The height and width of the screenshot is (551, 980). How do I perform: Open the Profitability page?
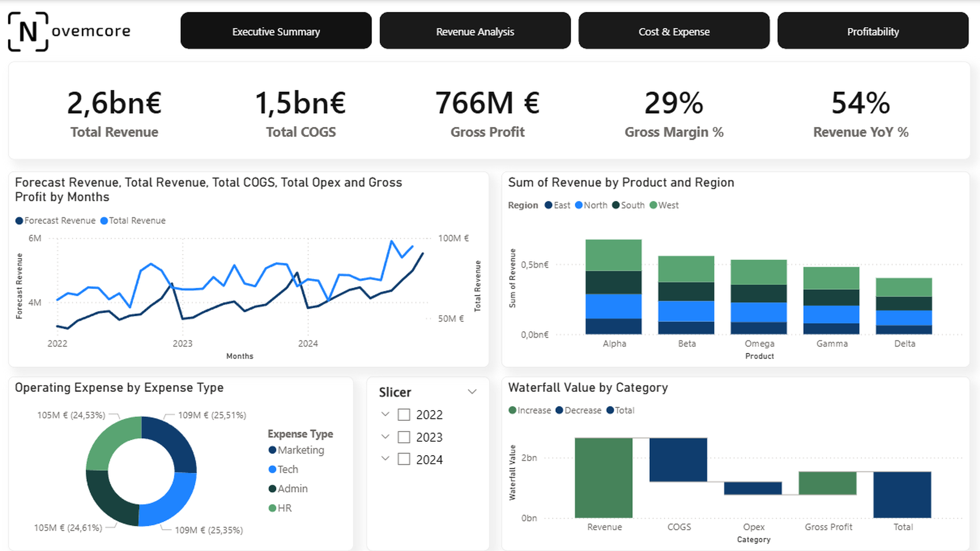pos(873,31)
